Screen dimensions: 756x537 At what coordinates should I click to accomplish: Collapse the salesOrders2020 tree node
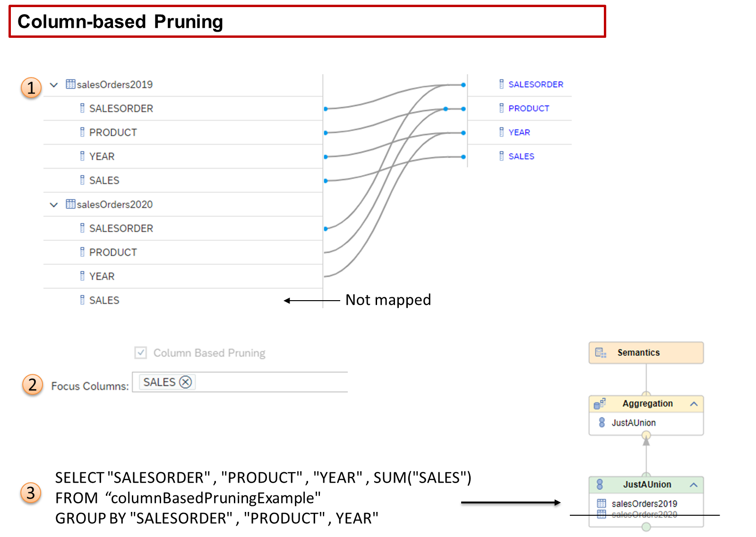click(54, 205)
